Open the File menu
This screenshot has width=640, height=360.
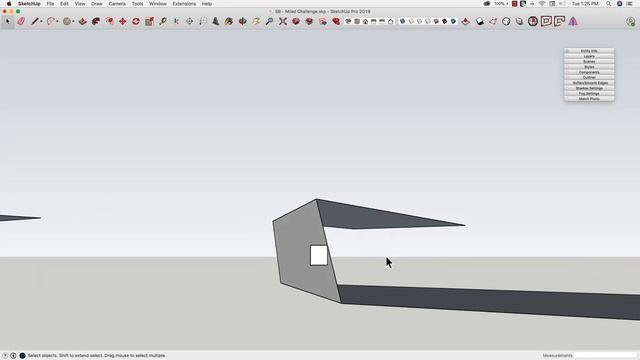coord(50,4)
